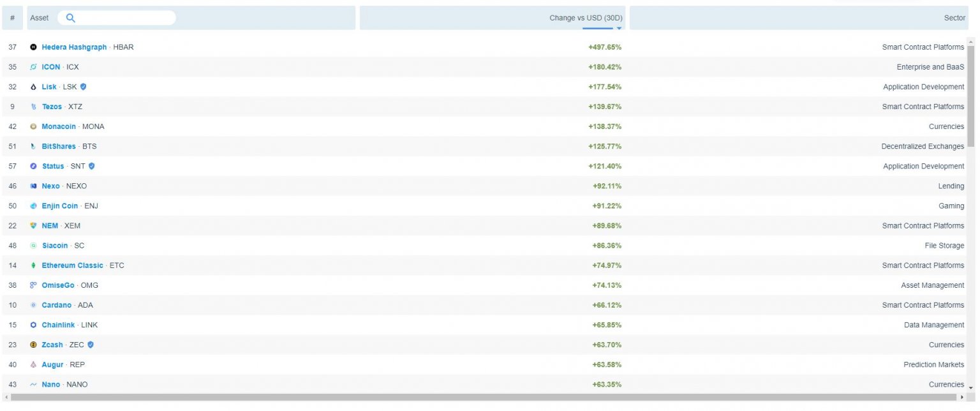Open the ICON asset link
This screenshot has width=980, height=411.
tap(51, 67)
